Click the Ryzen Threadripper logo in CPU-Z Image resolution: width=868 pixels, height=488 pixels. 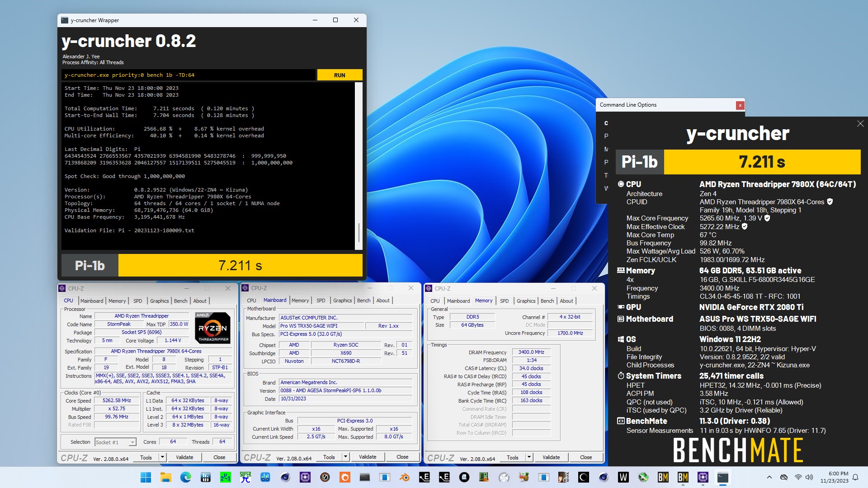click(213, 328)
